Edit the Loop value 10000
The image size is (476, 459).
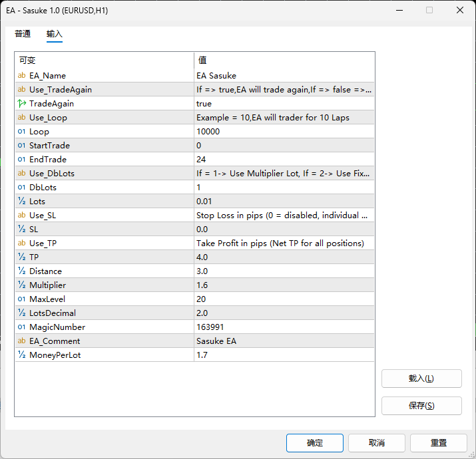pos(284,131)
